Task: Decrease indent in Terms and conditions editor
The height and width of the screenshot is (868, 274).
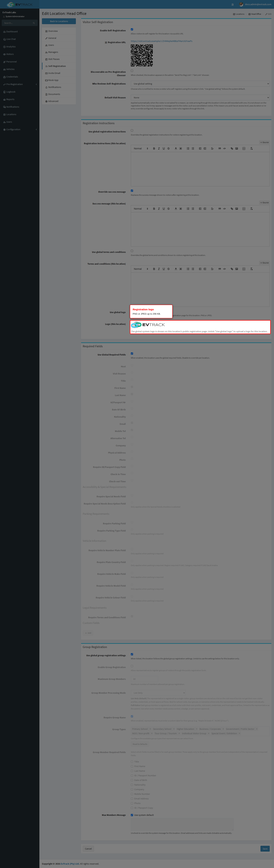Action: [200, 269]
